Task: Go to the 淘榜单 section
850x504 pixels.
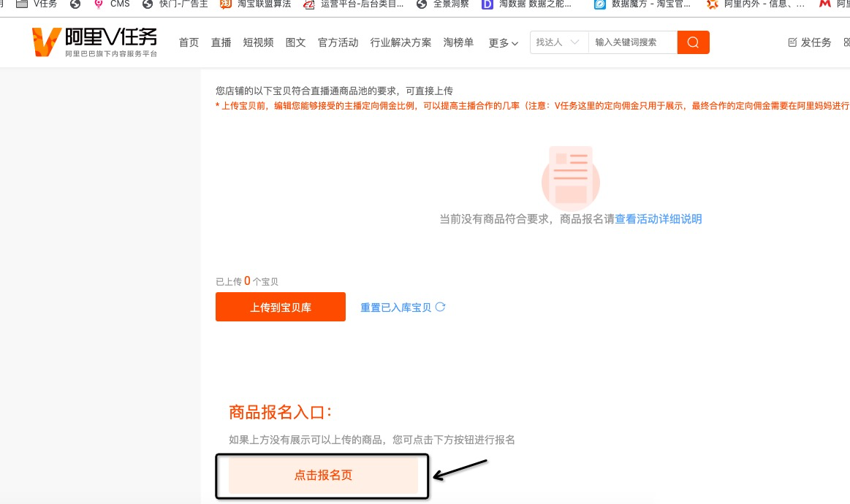Action: (x=458, y=42)
